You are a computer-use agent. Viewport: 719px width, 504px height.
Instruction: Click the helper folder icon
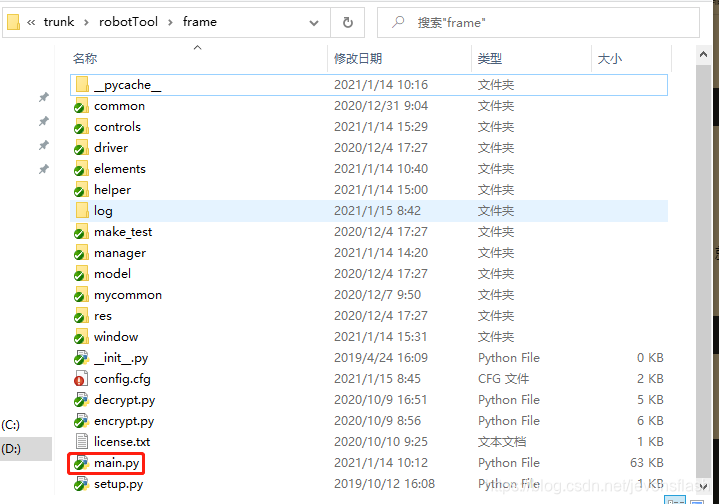81,190
